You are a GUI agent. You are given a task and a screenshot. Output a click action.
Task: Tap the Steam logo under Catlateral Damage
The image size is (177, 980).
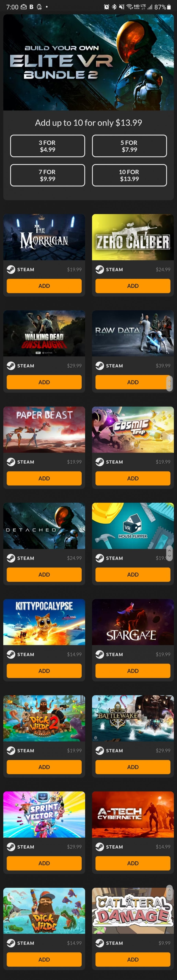pyautogui.click(x=100, y=943)
